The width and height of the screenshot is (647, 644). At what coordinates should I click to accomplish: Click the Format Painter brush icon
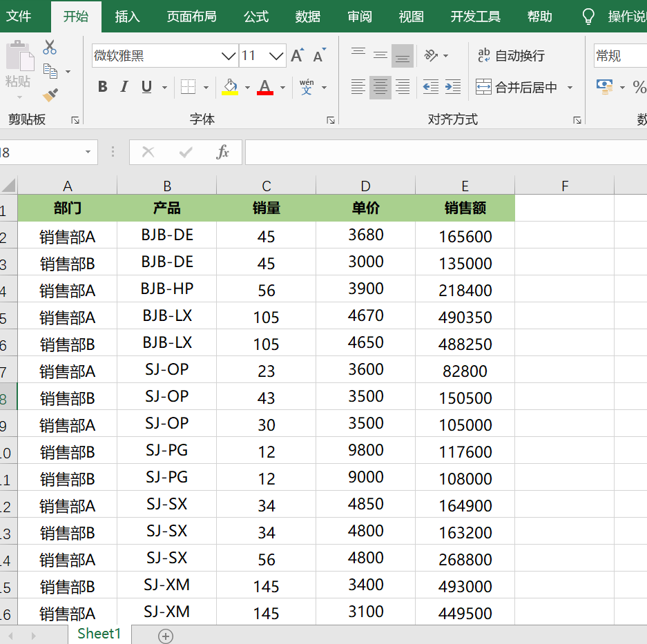(x=50, y=95)
